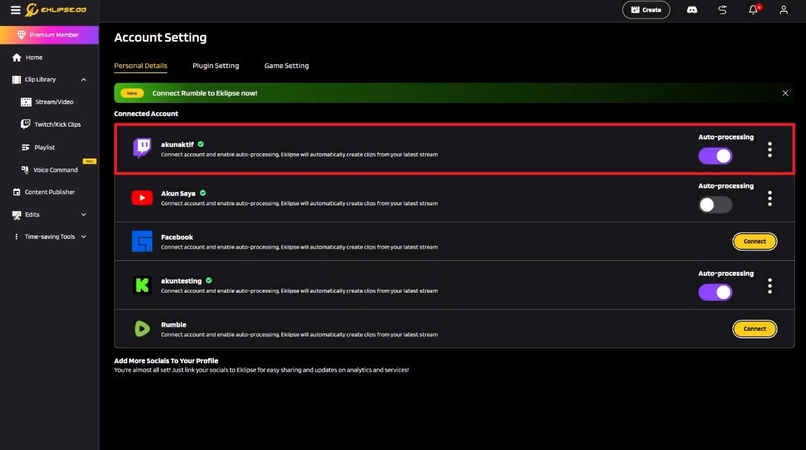Click the refresh sync icon in header
Image resolution: width=806 pixels, height=450 pixels.
coord(722,10)
